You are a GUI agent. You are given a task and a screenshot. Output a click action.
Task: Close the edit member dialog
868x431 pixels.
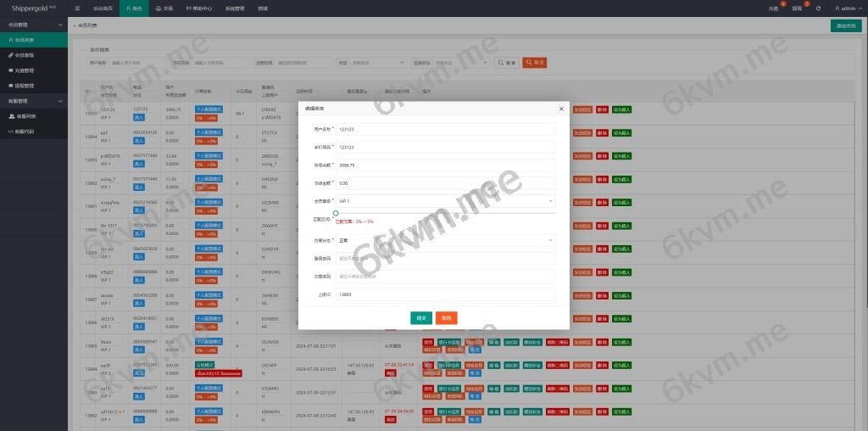click(560, 109)
